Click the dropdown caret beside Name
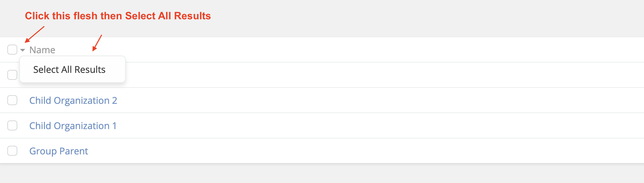The width and height of the screenshot is (644, 183). pos(23,50)
